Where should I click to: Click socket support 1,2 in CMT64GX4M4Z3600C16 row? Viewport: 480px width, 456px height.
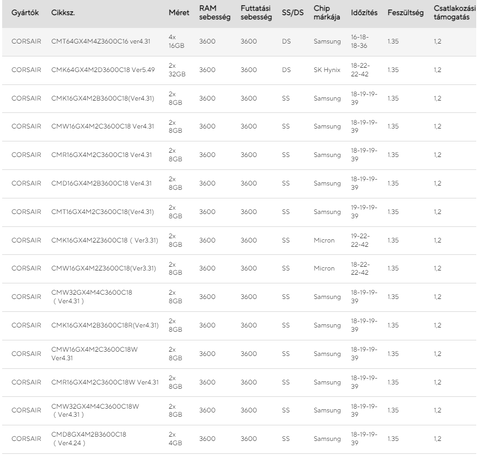click(437, 41)
